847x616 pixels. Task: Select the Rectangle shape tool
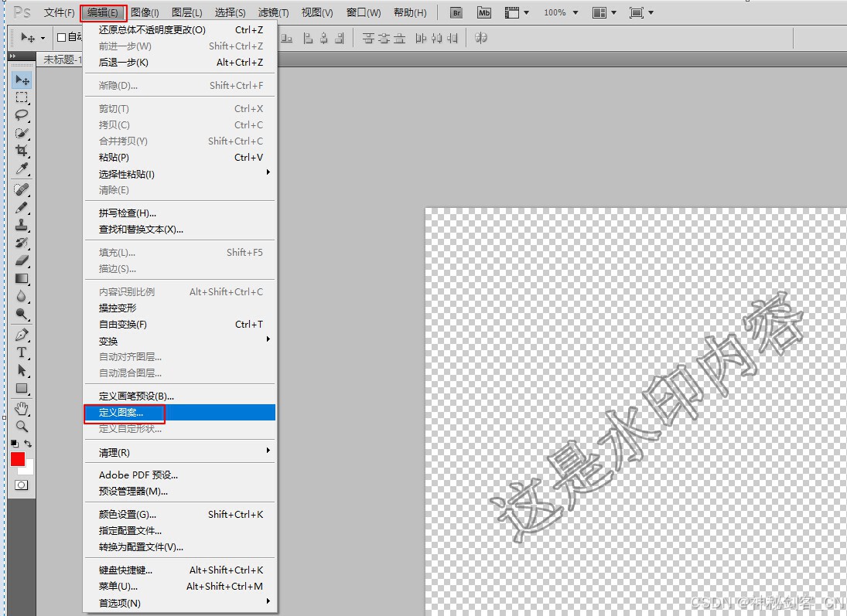22,388
